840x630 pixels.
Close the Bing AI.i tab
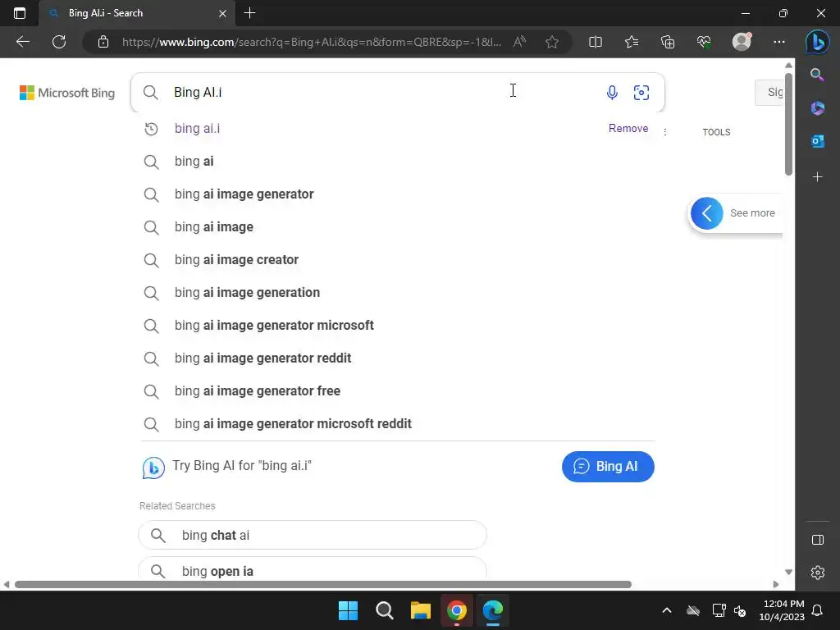[223, 13]
